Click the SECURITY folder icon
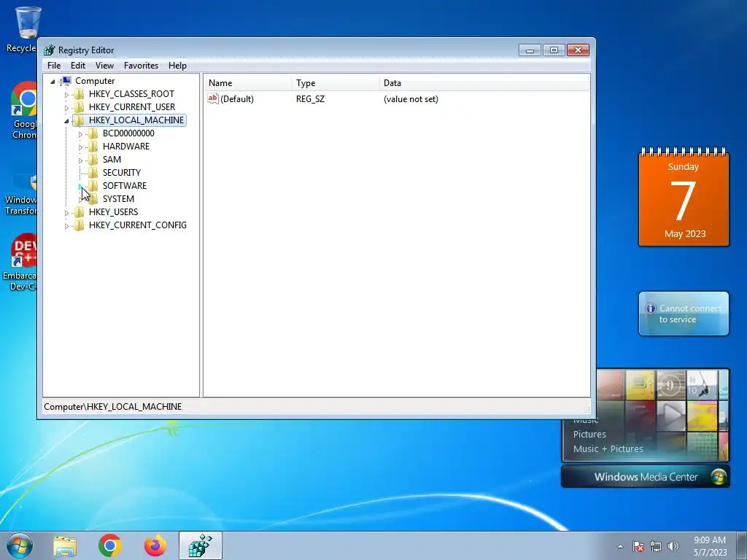The image size is (747, 560). [x=93, y=172]
